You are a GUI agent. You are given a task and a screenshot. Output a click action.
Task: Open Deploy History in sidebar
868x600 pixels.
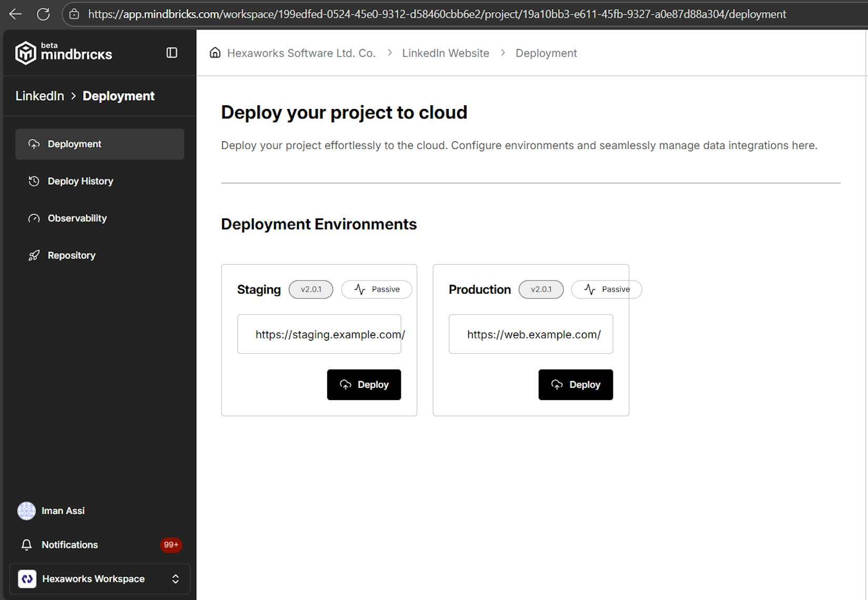point(80,181)
